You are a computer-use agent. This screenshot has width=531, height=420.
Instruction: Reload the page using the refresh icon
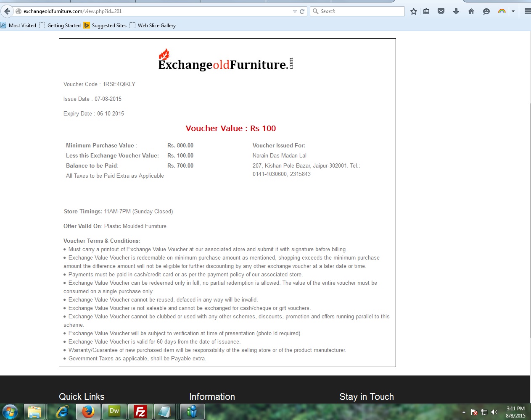(302, 11)
